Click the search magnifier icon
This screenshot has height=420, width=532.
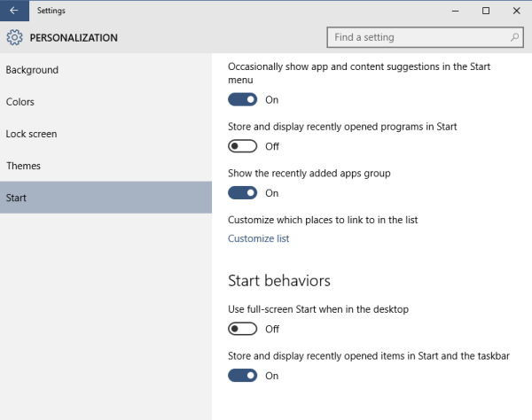515,37
